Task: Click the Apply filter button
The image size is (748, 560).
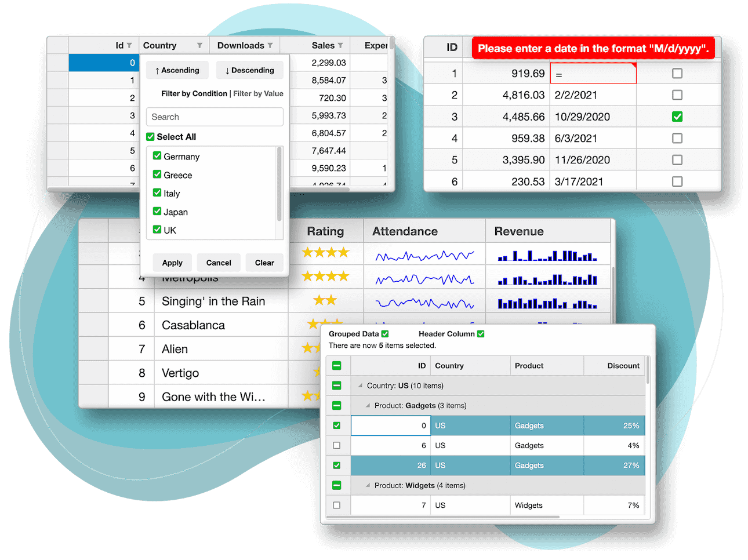Action: click(x=172, y=263)
